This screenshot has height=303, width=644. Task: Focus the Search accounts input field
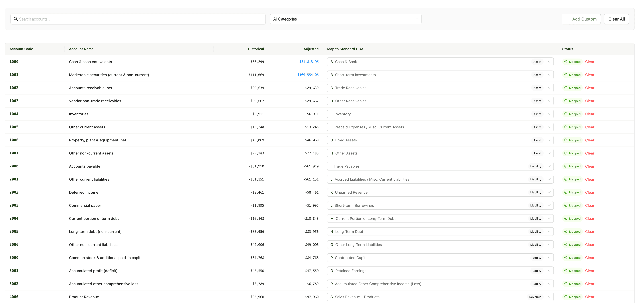[x=140, y=19]
